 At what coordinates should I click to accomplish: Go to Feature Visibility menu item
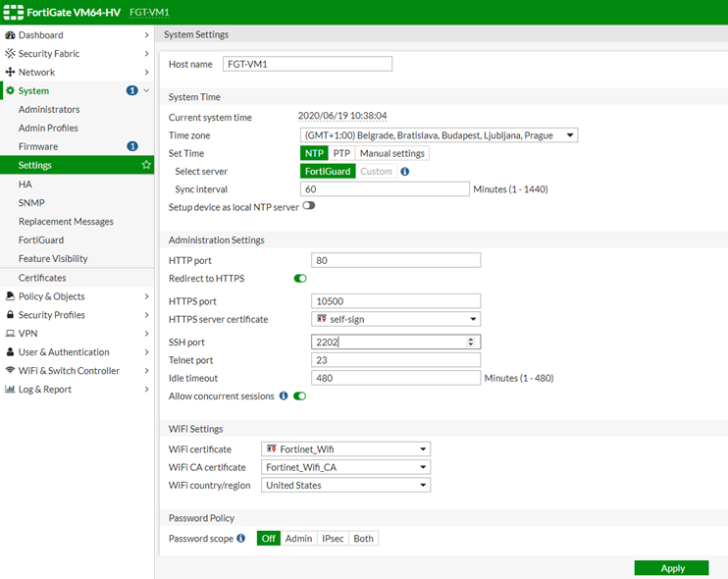point(53,259)
